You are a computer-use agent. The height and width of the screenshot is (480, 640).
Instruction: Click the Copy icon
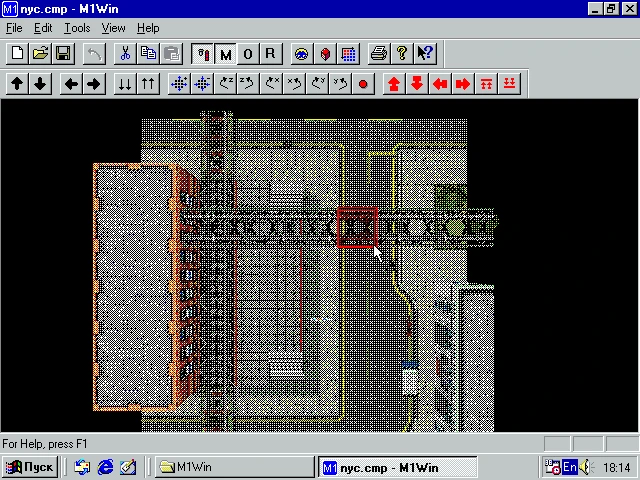[148, 53]
